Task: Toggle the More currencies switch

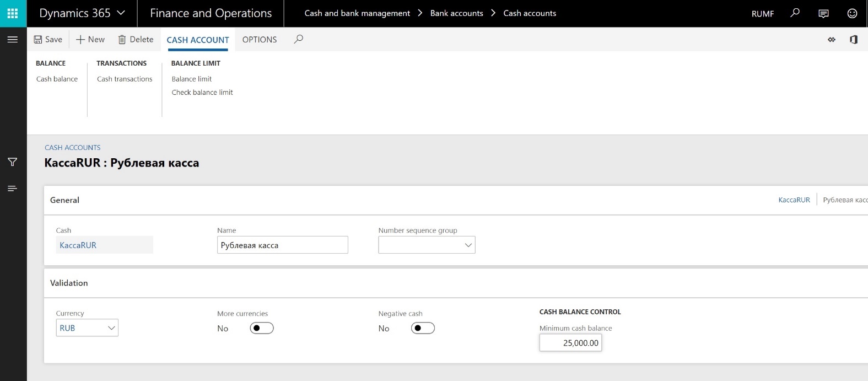Action: point(262,328)
